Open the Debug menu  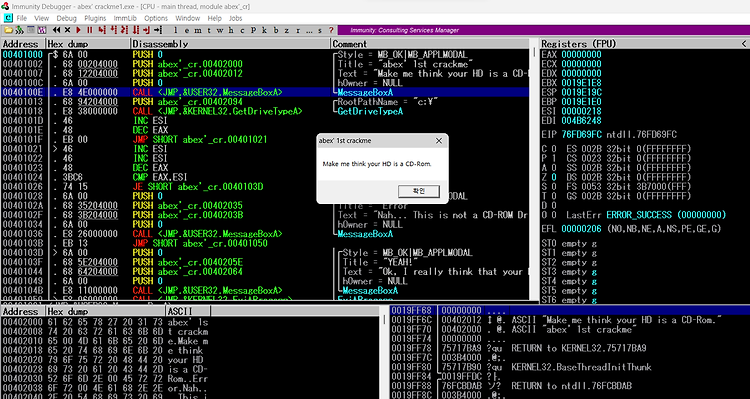click(66, 18)
